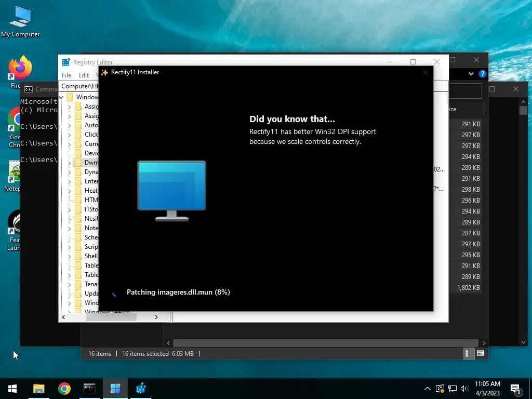Click the registry tree horizontal scrollbar thumb

tap(111, 317)
